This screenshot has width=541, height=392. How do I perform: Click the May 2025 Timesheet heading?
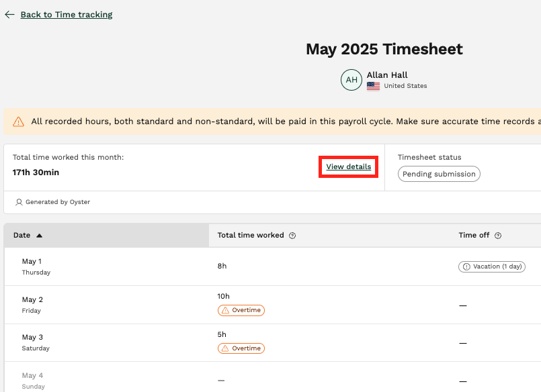pyautogui.click(x=384, y=49)
